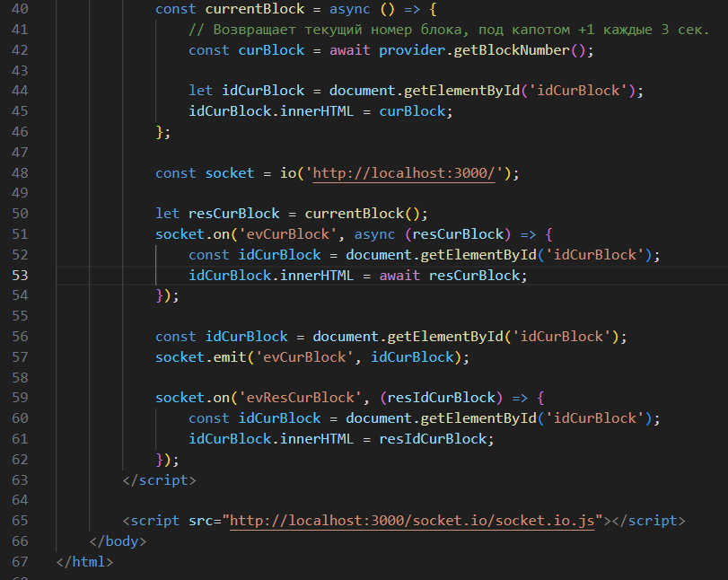This screenshot has height=580, width=728.
Task: Open the socket.io.js script src link
Action: coord(412,521)
